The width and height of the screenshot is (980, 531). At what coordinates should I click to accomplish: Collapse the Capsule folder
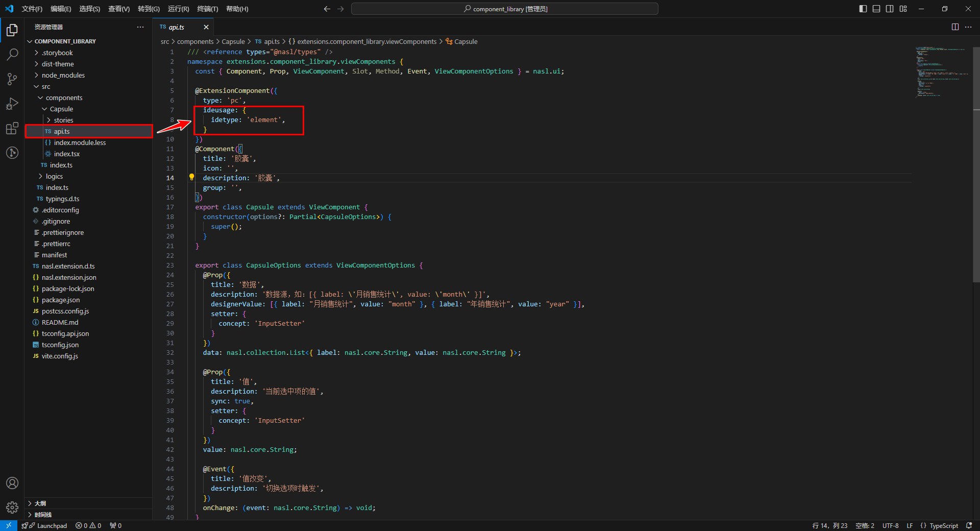(89, 109)
